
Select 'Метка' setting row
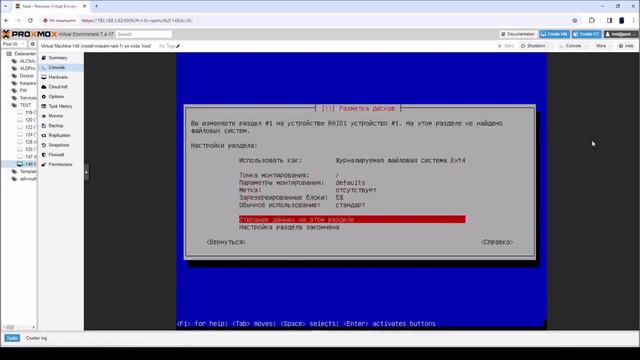[308, 190]
